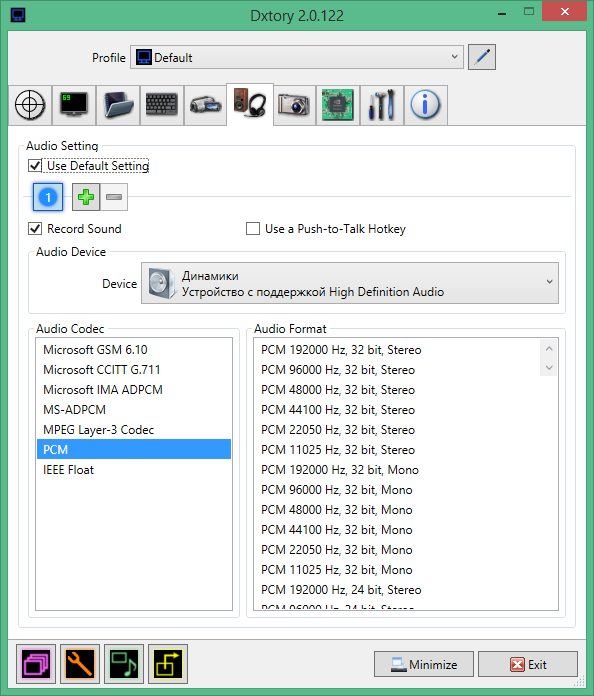The image size is (594, 696).
Task: Expand the audio Device dropdown
Action: [x=350, y=283]
